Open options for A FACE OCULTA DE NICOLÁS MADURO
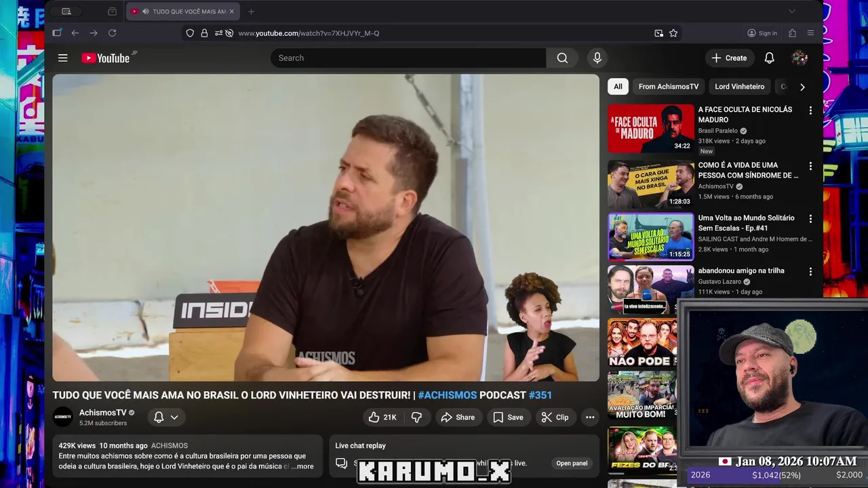The height and width of the screenshot is (488, 868). [x=810, y=110]
